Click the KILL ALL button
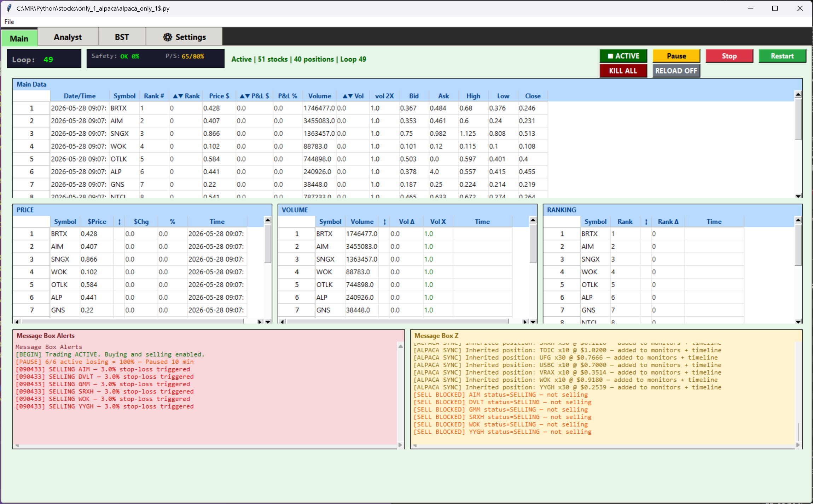This screenshot has width=813, height=504. point(623,71)
